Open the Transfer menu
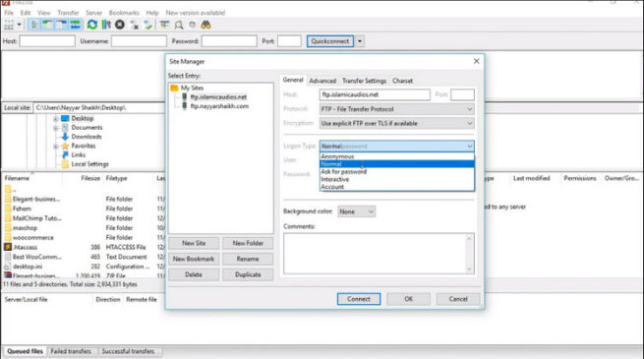This screenshot has height=359, width=644. 68,13
